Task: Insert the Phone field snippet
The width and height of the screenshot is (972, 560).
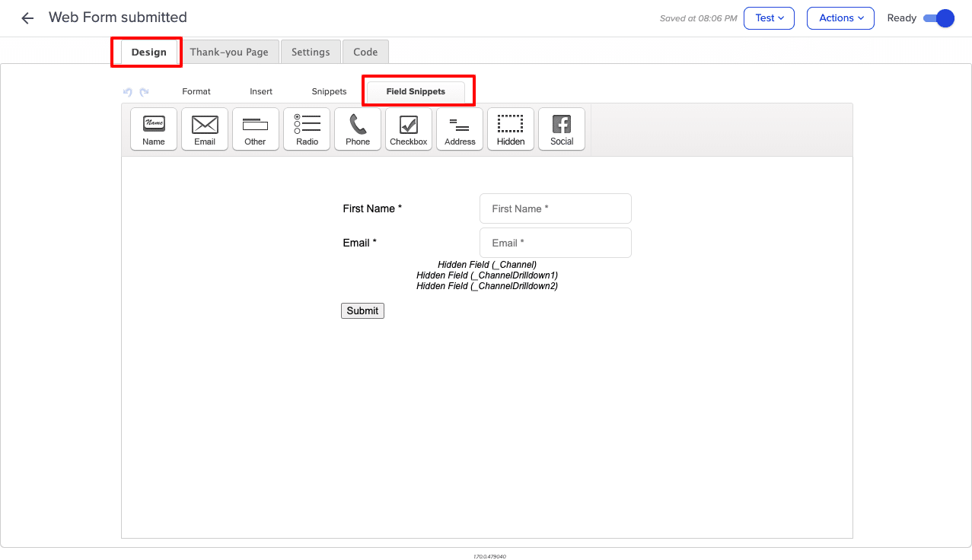Action: point(357,129)
